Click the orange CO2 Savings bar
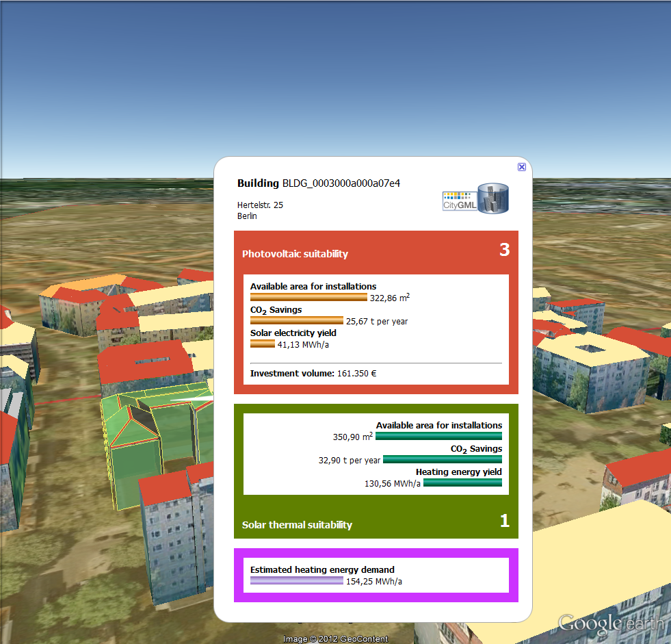 (297, 320)
